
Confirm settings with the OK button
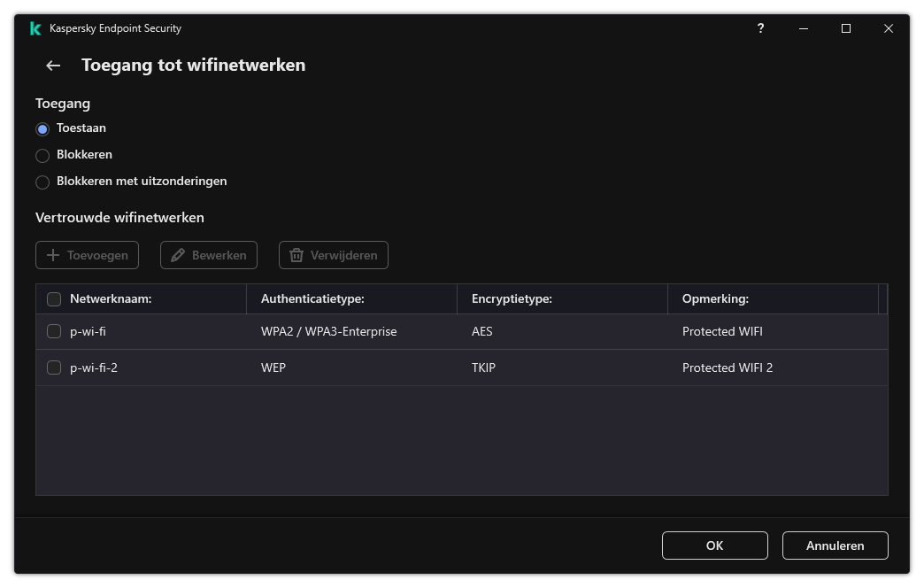[x=714, y=545]
